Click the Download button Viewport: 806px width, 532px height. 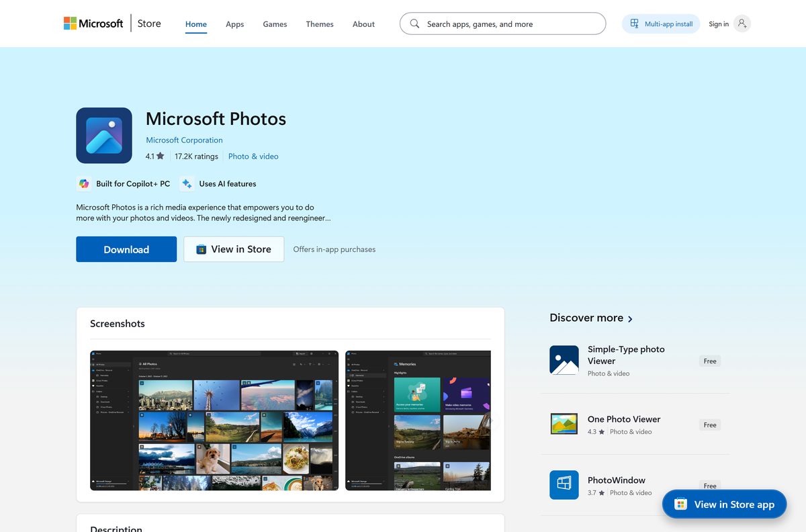pos(126,249)
